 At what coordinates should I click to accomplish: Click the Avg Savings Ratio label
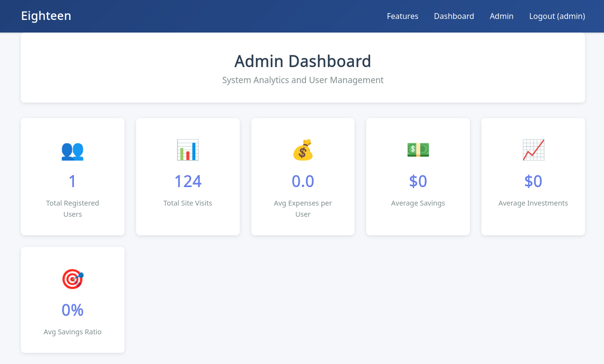[72, 332]
